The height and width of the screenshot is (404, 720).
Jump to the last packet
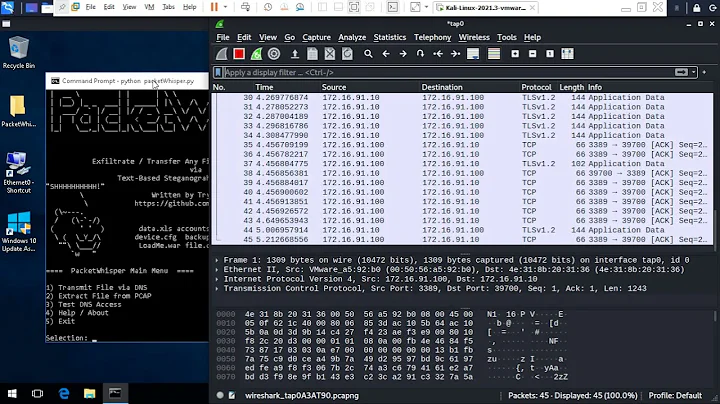(x=455, y=54)
